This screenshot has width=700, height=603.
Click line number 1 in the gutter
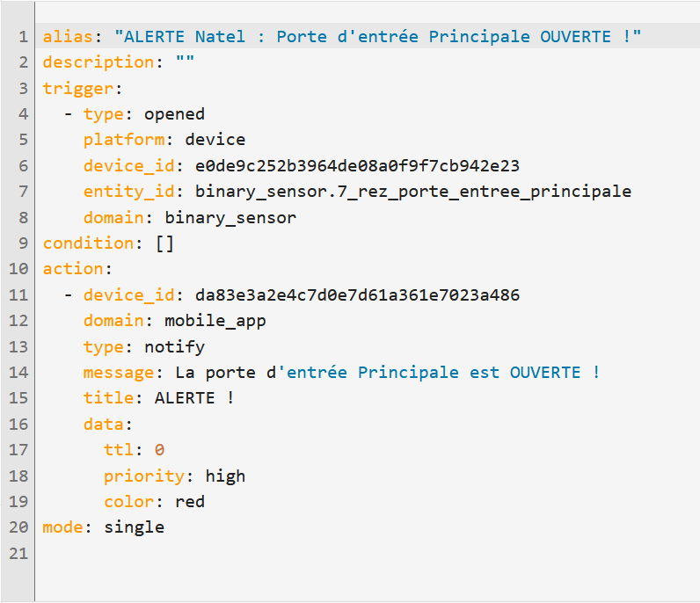click(x=23, y=37)
